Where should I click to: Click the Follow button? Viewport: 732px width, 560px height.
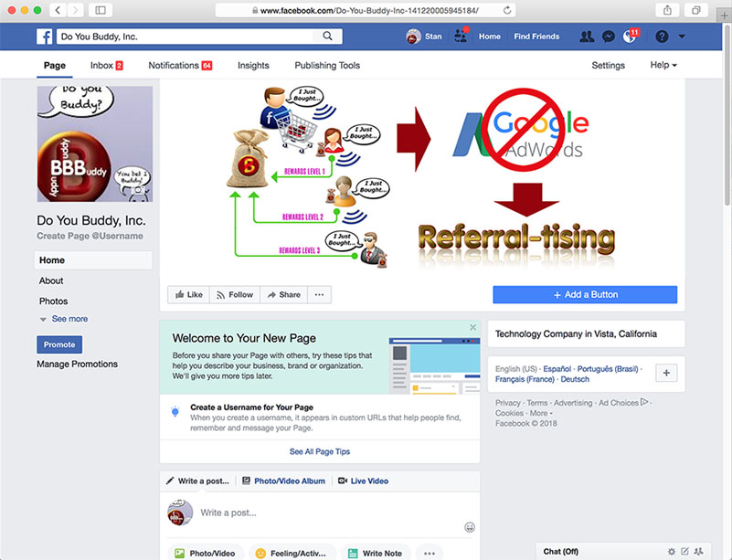(235, 294)
